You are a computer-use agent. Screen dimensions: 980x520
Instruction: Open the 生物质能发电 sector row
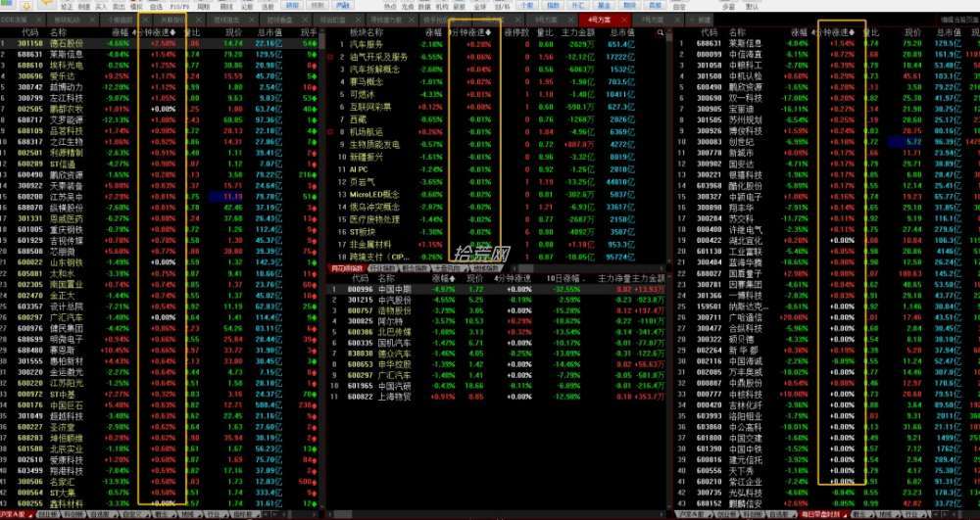coord(497,144)
